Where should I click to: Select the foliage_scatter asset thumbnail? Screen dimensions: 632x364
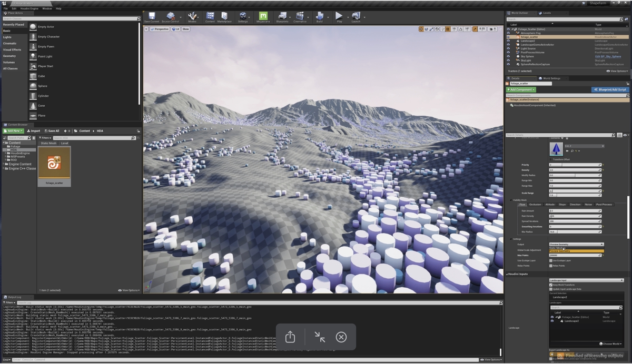pyautogui.click(x=54, y=166)
